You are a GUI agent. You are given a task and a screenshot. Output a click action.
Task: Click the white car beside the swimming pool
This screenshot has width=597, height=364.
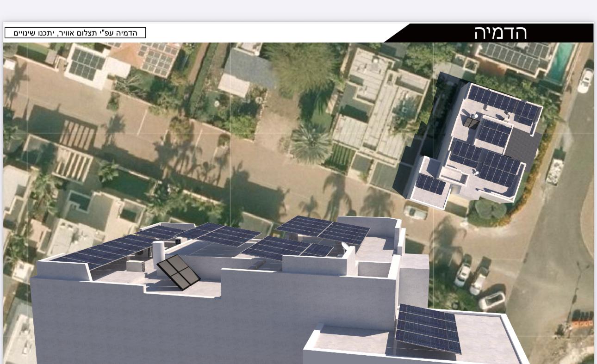[585, 80]
